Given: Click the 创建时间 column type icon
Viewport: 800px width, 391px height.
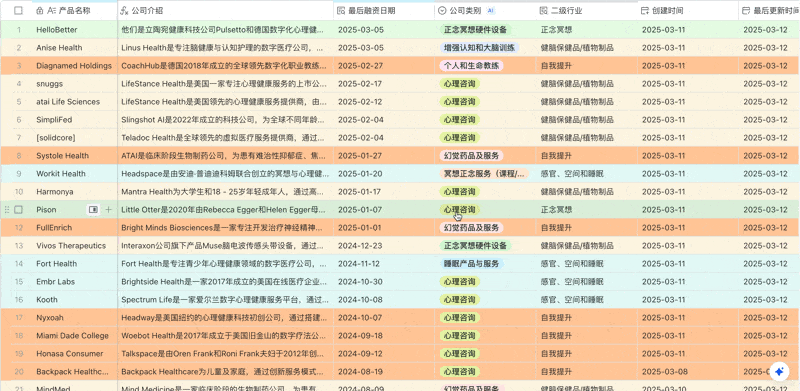Looking at the screenshot, I should tap(645, 11).
